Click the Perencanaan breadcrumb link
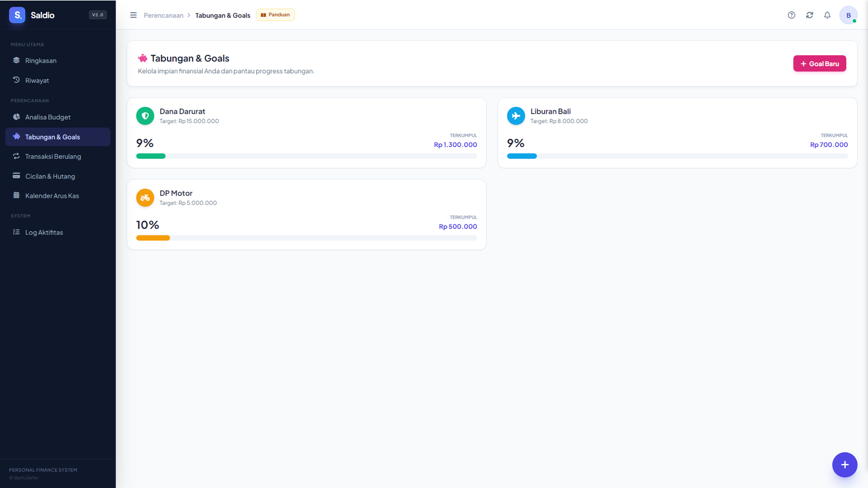The image size is (868, 488). pyautogui.click(x=163, y=15)
